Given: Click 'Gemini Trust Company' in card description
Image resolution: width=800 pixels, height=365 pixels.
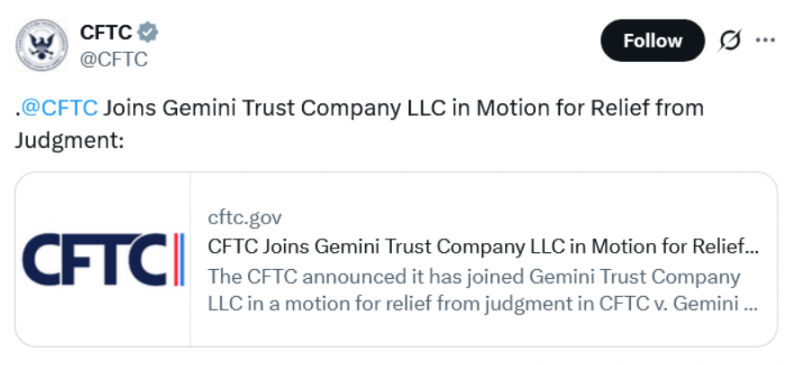Looking at the screenshot, I should [635, 277].
